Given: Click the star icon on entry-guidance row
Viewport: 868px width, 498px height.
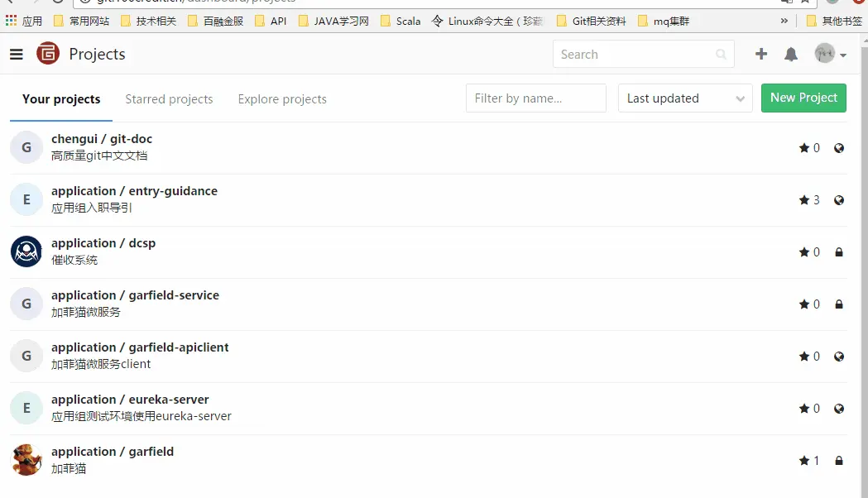Looking at the screenshot, I should 803,199.
